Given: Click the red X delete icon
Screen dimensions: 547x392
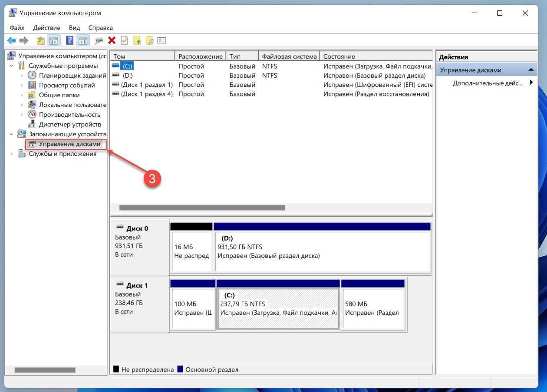Looking at the screenshot, I should pyautogui.click(x=112, y=40).
